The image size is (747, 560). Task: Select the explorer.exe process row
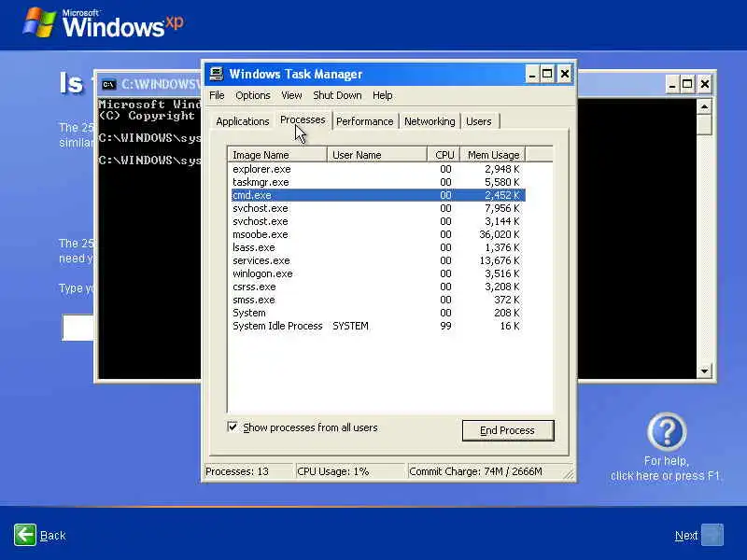coord(378,169)
